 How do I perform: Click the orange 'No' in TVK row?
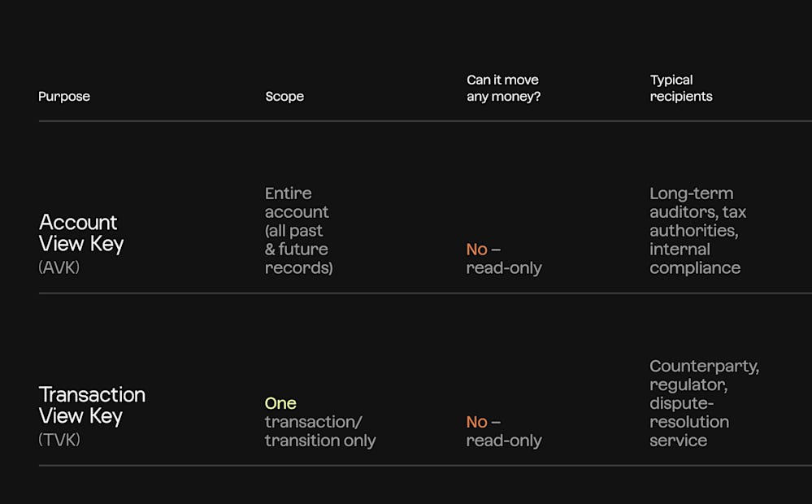click(476, 422)
